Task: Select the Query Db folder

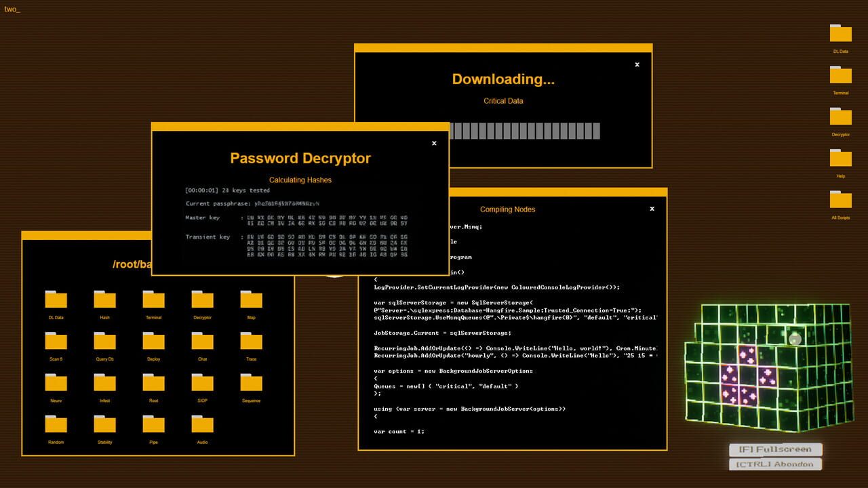Action: tap(104, 340)
